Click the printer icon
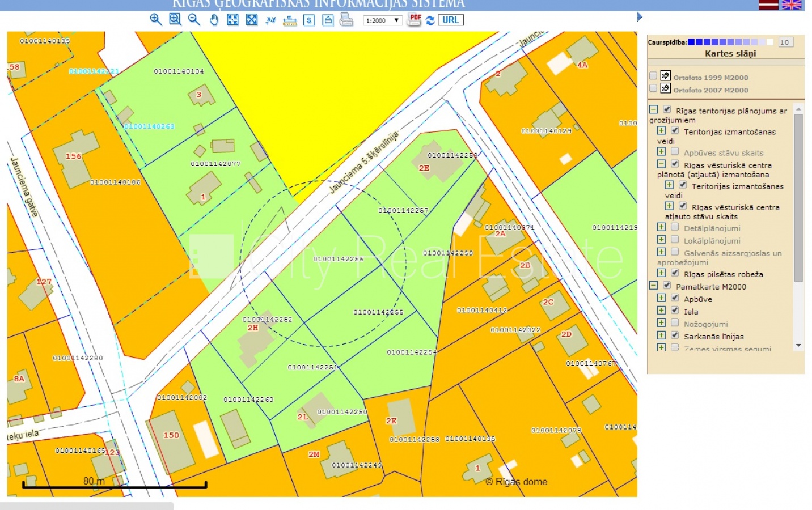Screen dimensions: 812x510 point(346,20)
